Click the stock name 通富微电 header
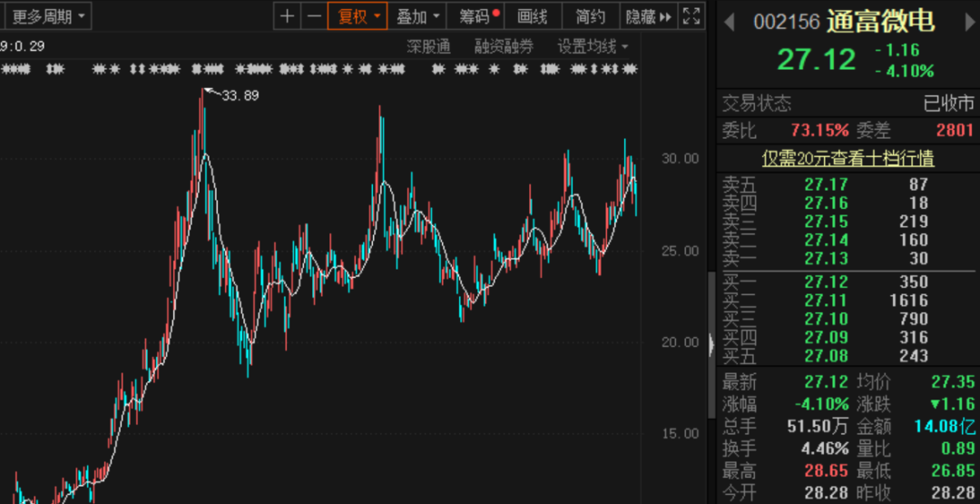 [881, 22]
